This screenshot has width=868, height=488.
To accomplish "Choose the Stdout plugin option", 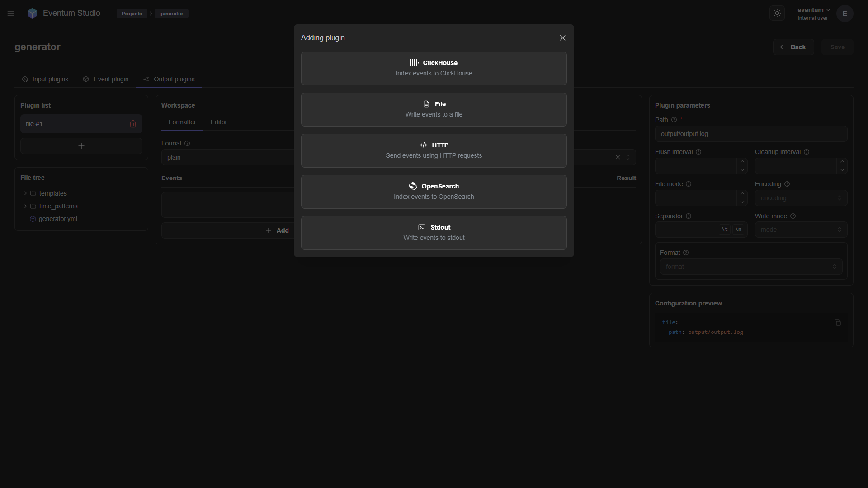I will click(x=434, y=233).
